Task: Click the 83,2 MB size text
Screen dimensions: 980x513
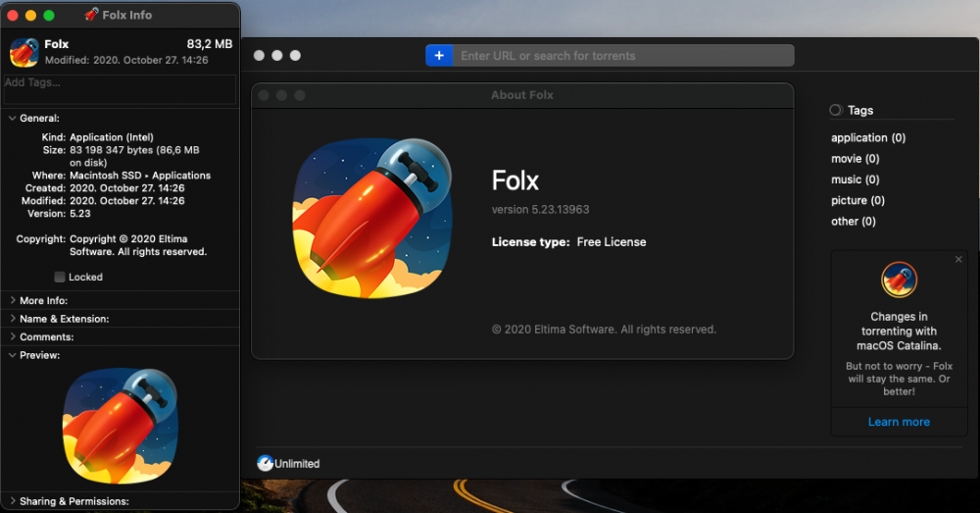Action: click(x=210, y=44)
